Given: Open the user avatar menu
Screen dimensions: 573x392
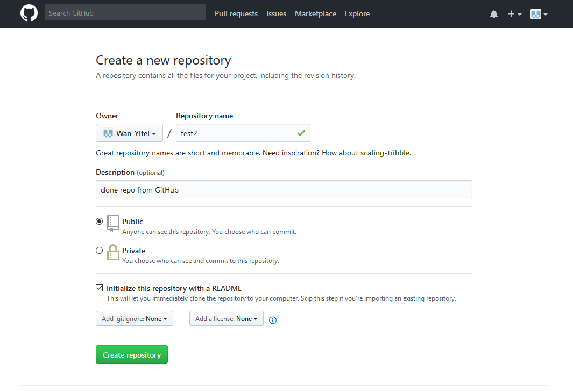Looking at the screenshot, I should (539, 14).
